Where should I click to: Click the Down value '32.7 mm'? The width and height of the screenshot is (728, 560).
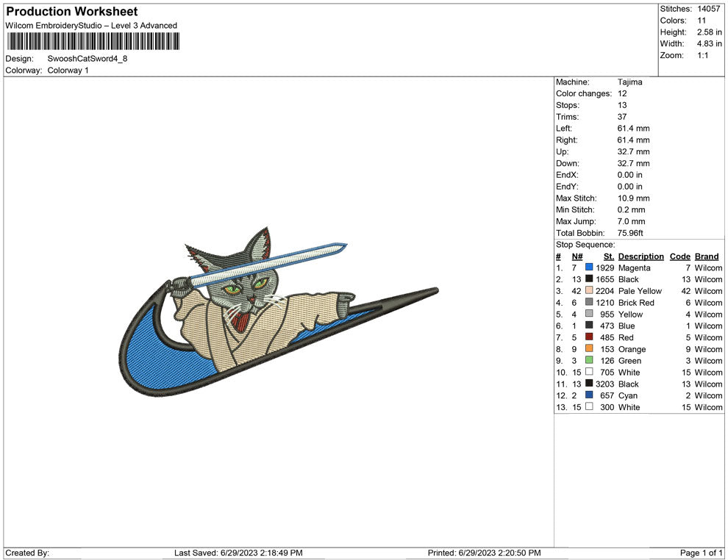[x=634, y=163]
